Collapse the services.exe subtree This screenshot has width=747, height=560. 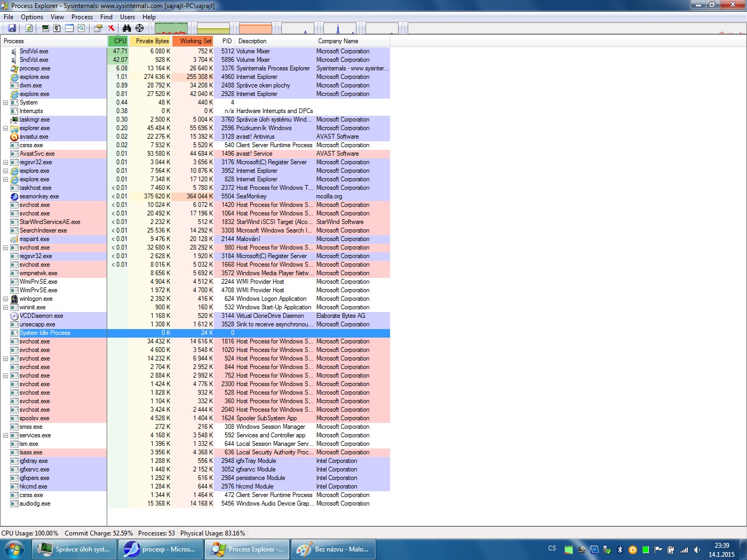pyautogui.click(x=6, y=435)
